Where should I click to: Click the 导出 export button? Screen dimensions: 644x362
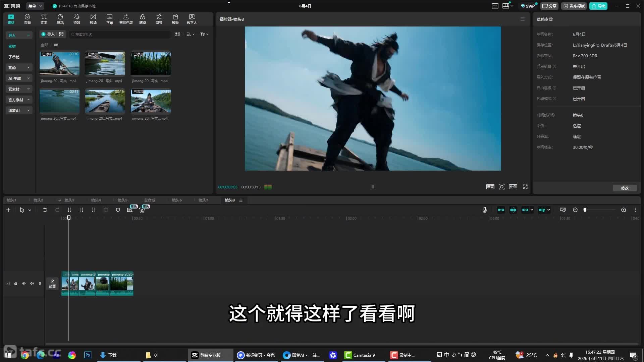[x=599, y=6]
